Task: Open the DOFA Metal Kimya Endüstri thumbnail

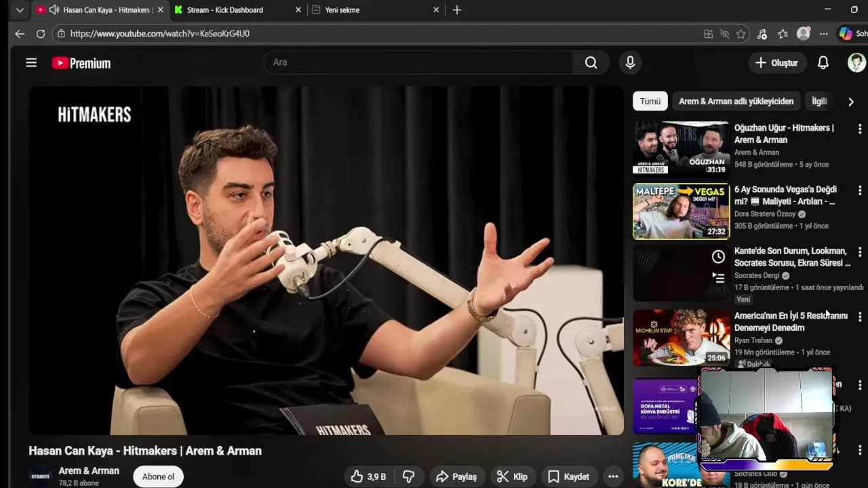Action: [x=665, y=406]
